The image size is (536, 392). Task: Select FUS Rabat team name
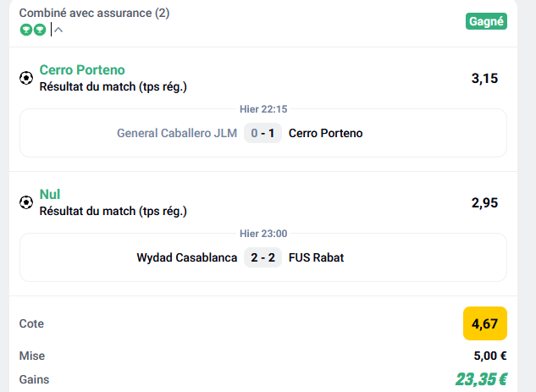click(316, 257)
